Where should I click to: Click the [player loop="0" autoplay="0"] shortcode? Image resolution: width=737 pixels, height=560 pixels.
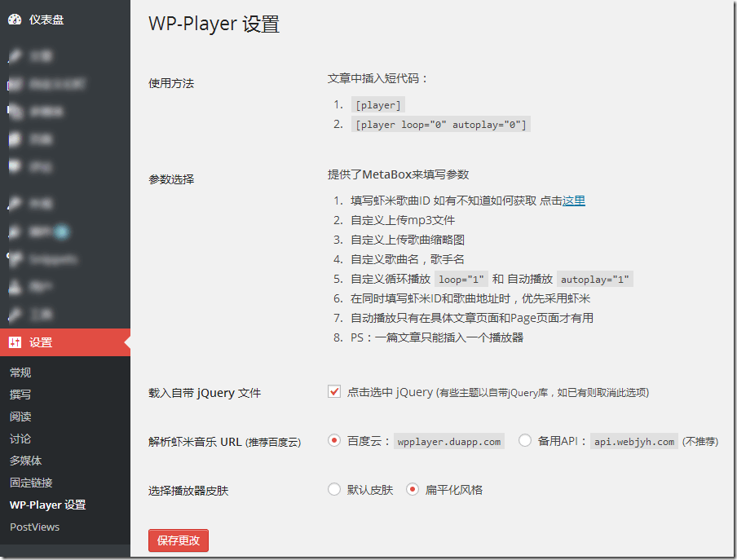coord(441,125)
